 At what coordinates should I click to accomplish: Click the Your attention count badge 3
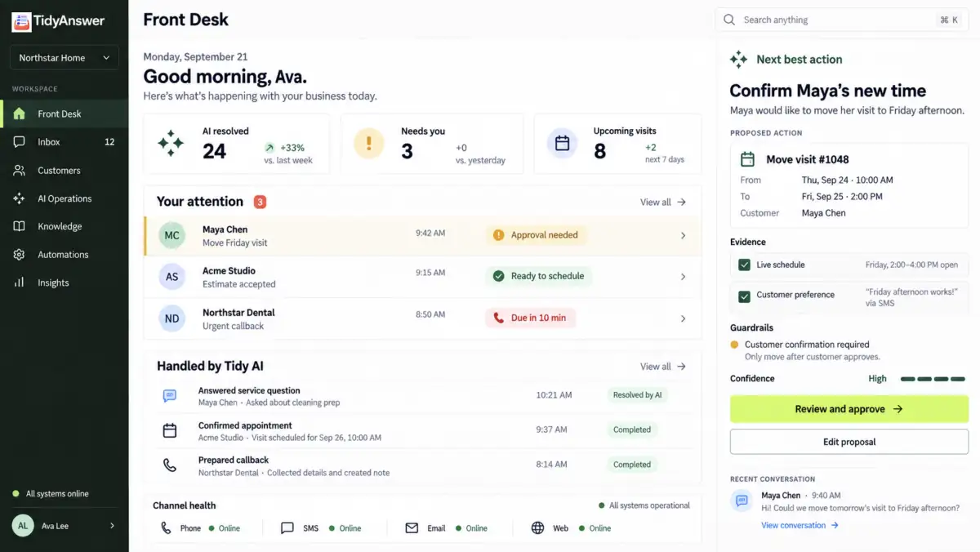pos(260,202)
